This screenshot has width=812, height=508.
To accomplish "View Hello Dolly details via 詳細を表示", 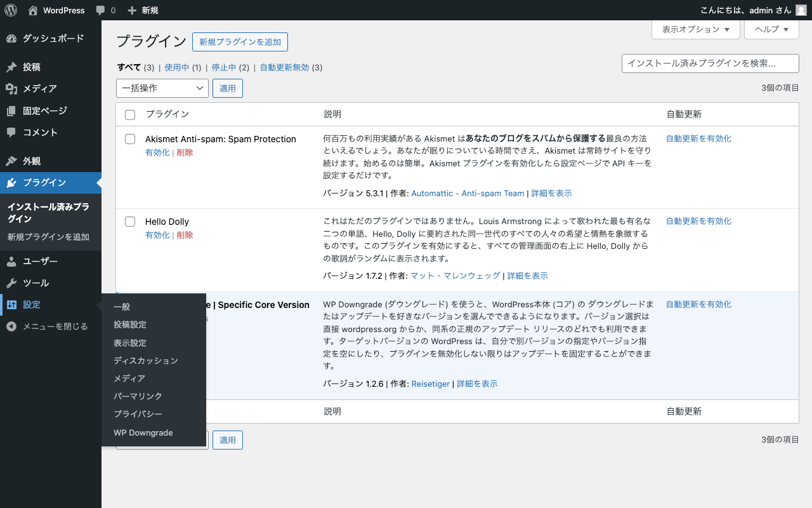I will 527,276.
